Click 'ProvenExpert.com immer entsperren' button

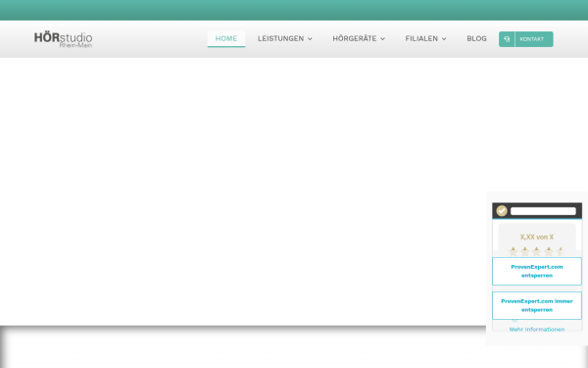pos(537,305)
